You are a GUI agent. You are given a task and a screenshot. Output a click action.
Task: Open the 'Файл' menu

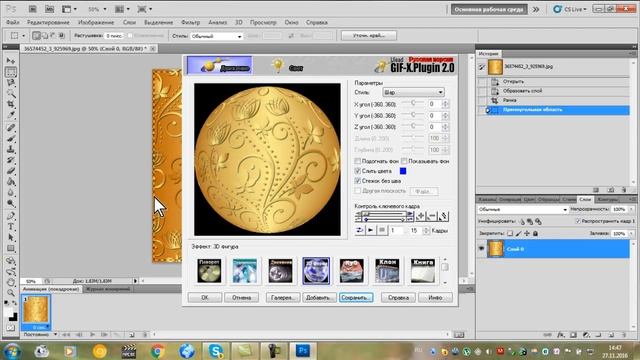[x=13, y=22]
